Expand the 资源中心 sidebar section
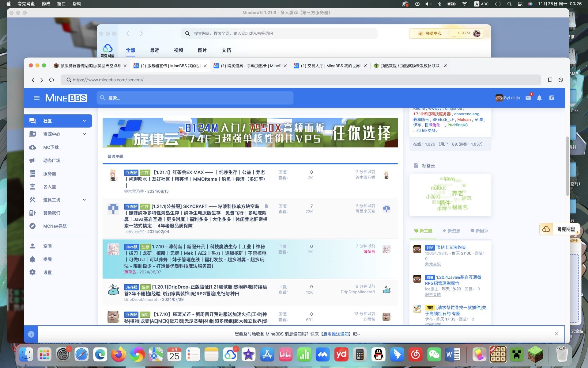This screenshot has width=588, height=368. click(x=84, y=134)
